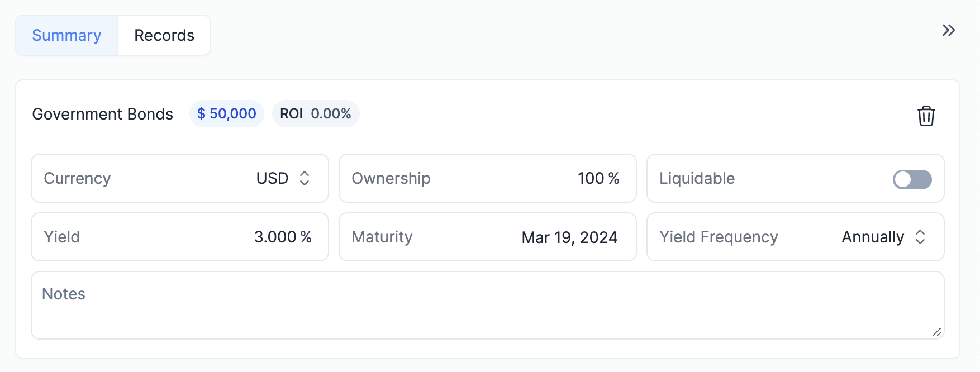Edit the Yield 3.000 % field
Viewport: 980px width, 372px height.
(x=282, y=237)
